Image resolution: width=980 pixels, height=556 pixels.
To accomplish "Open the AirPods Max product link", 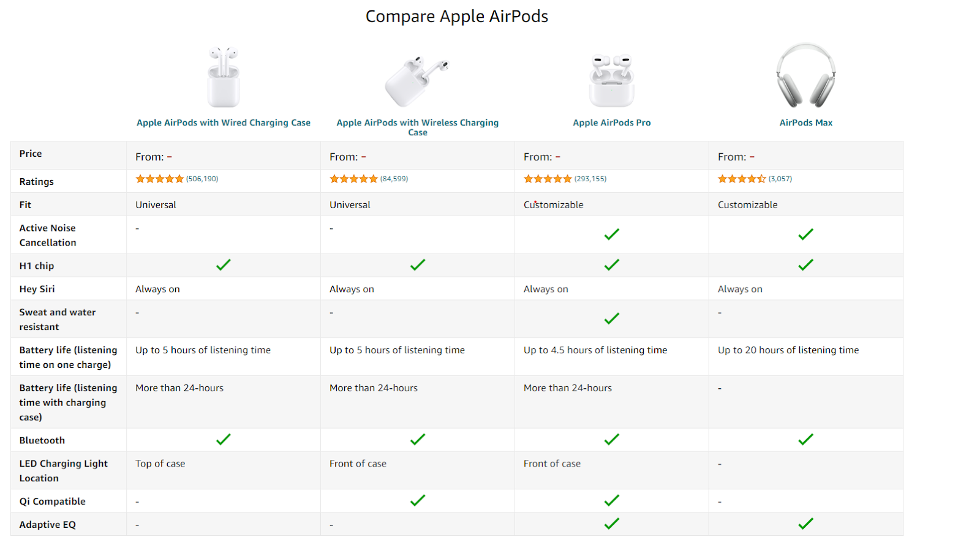I will coord(805,122).
